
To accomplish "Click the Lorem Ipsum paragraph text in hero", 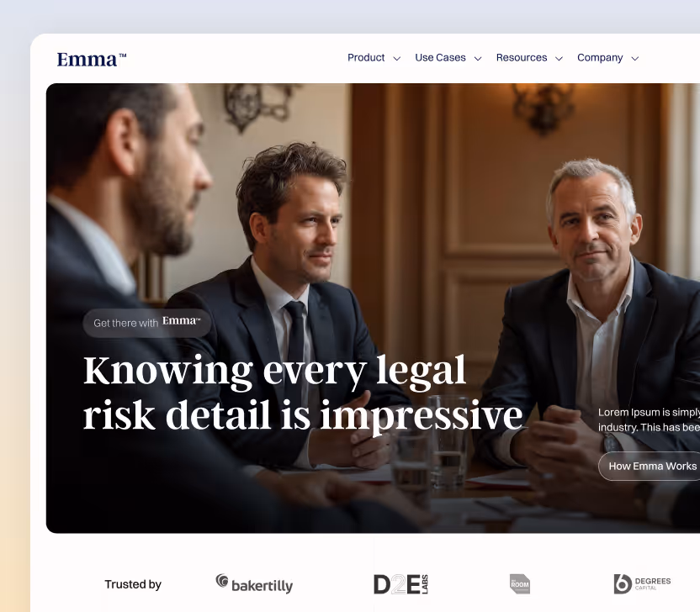I will click(650, 419).
